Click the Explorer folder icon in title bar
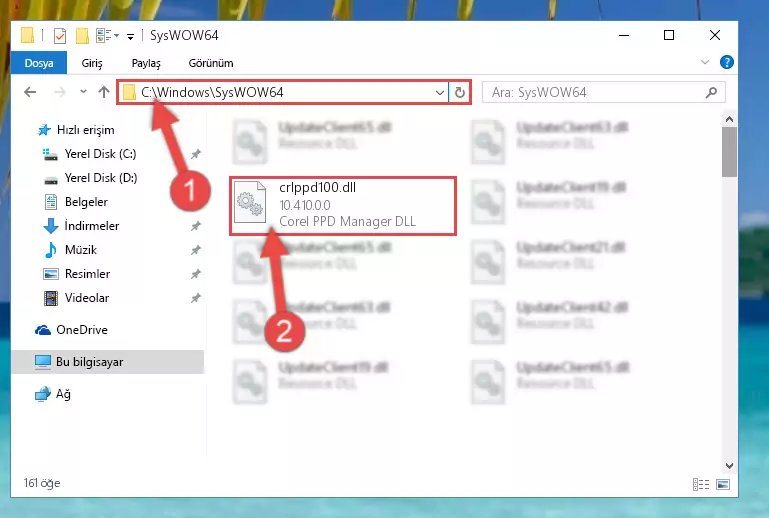This screenshot has width=769, height=518. point(27,35)
